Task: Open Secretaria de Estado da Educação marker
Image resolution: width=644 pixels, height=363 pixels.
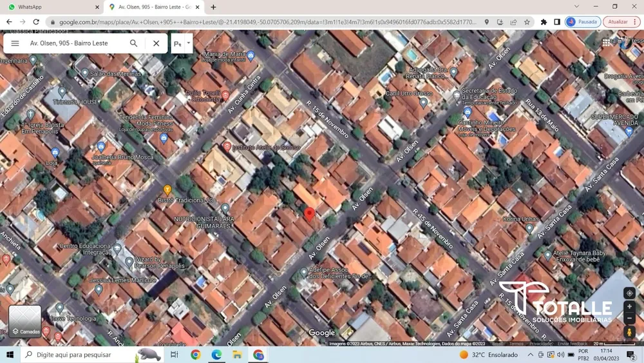Action: (x=457, y=96)
